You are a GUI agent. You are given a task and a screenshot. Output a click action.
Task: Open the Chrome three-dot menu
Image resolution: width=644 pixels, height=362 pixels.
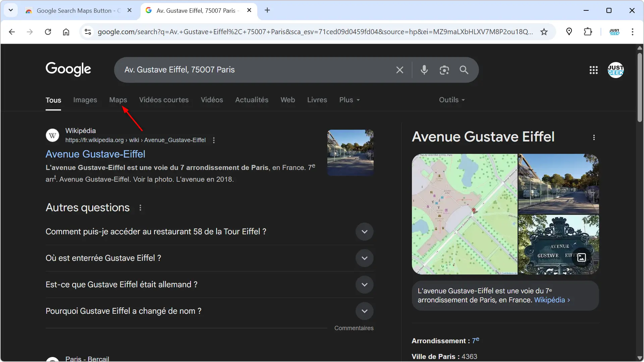pyautogui.click(x=633, y=32)
